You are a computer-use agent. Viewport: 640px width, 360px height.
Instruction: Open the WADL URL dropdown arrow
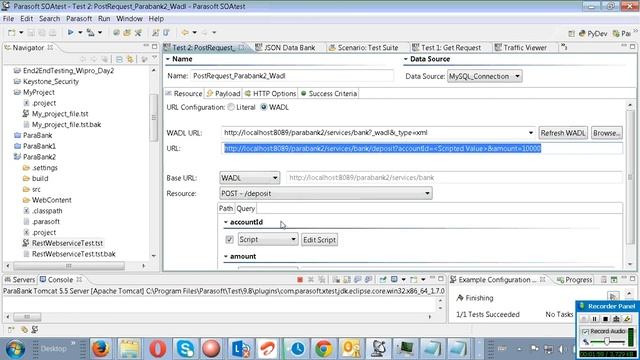pos(531,133)
